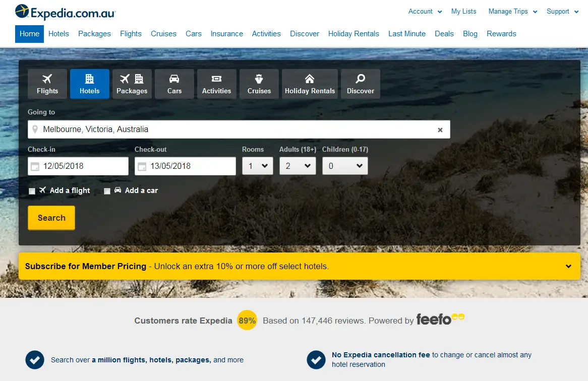Open Cars in the top navigation
588x381 pixels.
pyautogui.click(x=194, y=34)
